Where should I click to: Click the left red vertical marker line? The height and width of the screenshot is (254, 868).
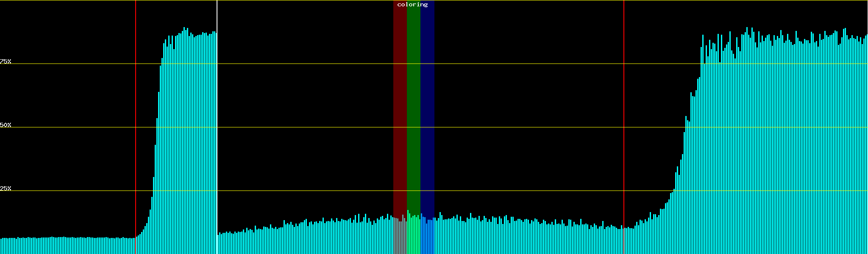point(136,127)
